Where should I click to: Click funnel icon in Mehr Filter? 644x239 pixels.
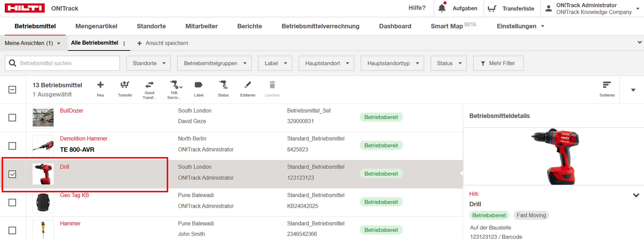tap(483, 64)
